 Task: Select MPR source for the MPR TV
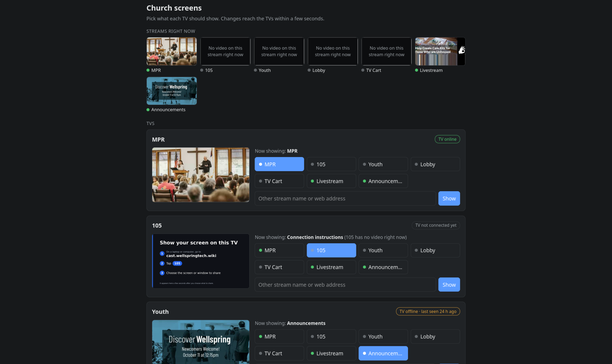279,164
